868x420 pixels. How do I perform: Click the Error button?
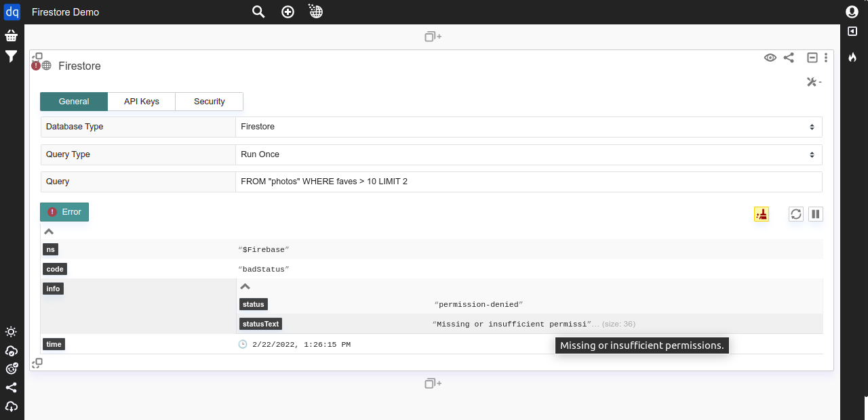point(64,212)
